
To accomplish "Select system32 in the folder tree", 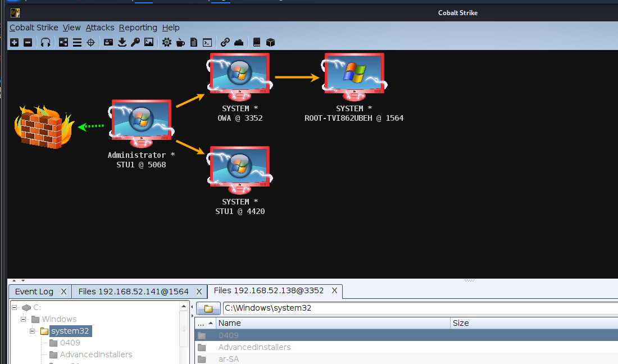I will [70, 331].
